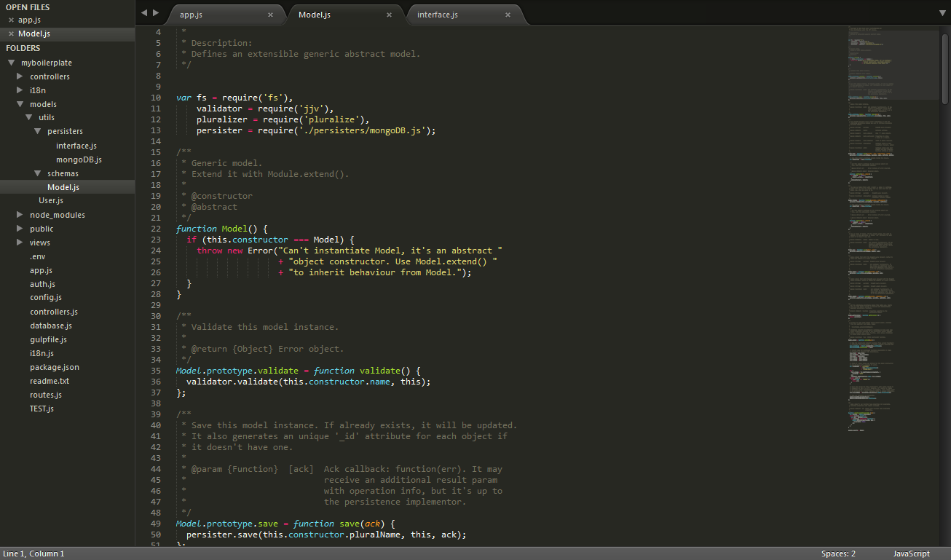Click Line 1, Column 1 status text
The width and height of the screenshot is (951, 560).
click(x=33, y=553)
